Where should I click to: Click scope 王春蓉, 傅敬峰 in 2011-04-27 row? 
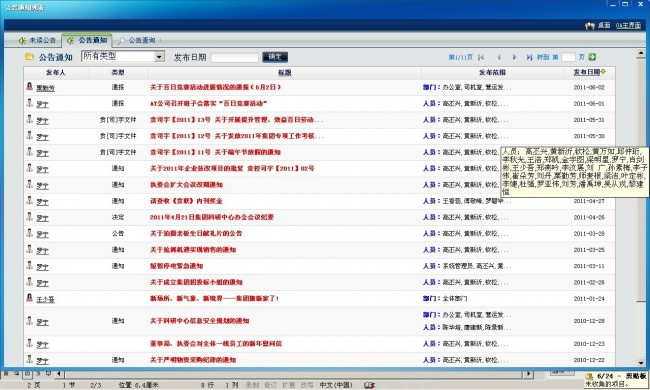point(467,201)
